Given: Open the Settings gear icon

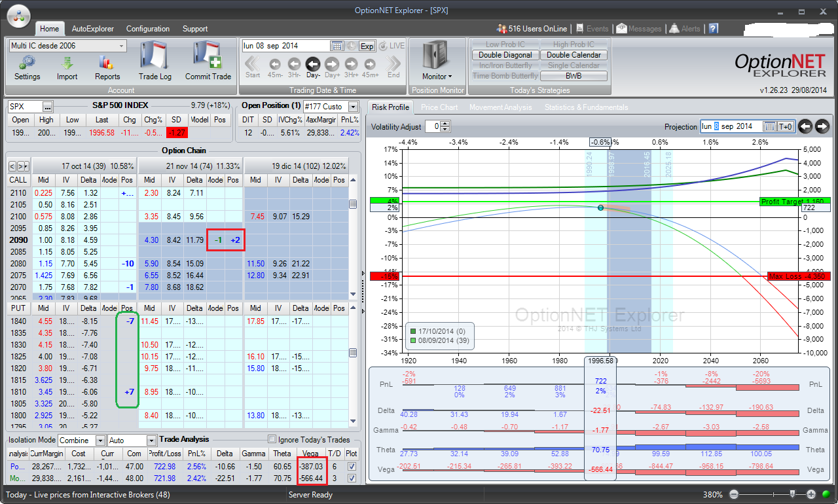Looking at the screenshot, I should coord(27,63).
